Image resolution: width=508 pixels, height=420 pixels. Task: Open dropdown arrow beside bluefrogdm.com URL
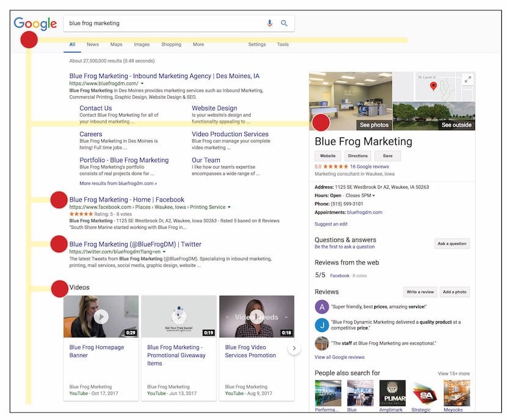[x=142, y=84]
